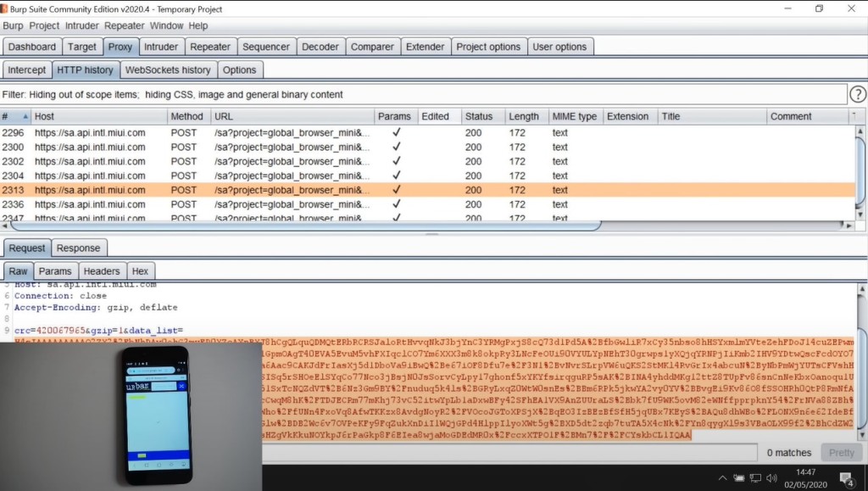Image resolution: width=868 pixels, height=491 pixels.
Task: Sort by the Edited column header
Action: 440,116
